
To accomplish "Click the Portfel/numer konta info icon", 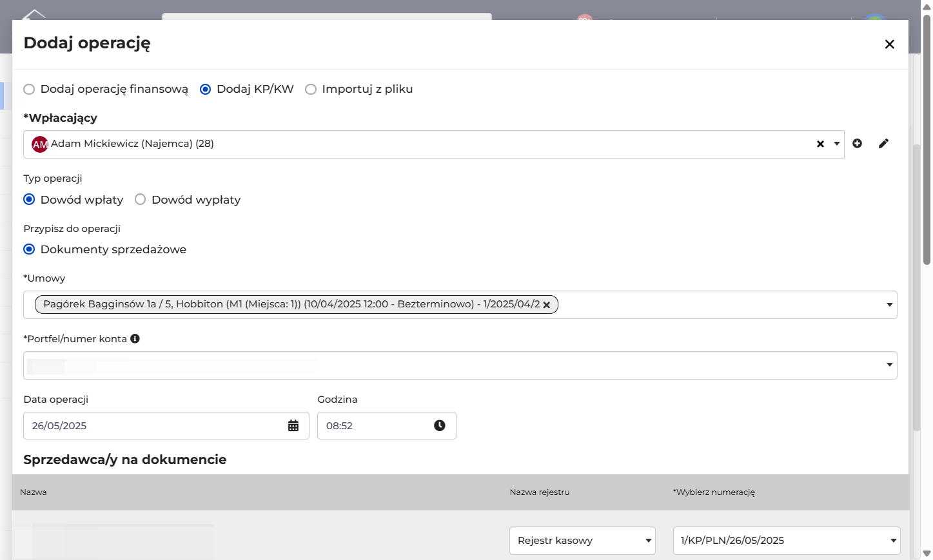I will tap(135, 339).
